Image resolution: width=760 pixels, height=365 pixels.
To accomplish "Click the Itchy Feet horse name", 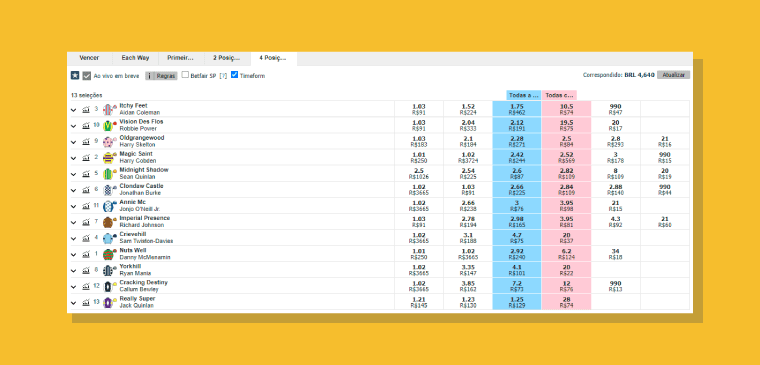I will [133, 106].
